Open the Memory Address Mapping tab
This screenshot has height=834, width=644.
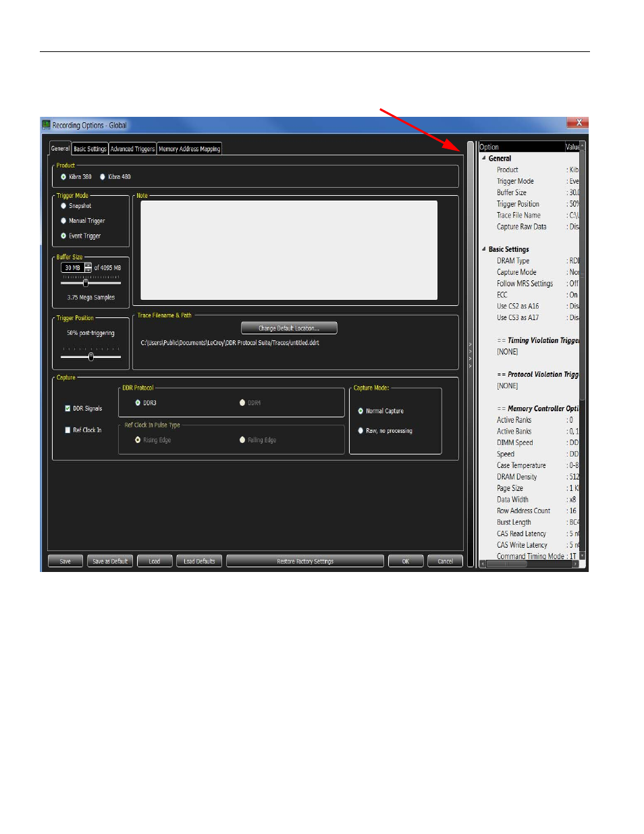pyautogui.click(x=189, y=149)
